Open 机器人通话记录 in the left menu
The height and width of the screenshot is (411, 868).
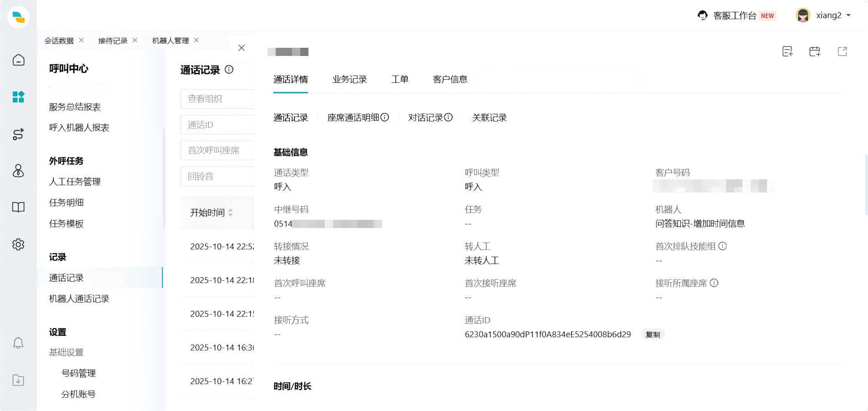coord(79,299)
